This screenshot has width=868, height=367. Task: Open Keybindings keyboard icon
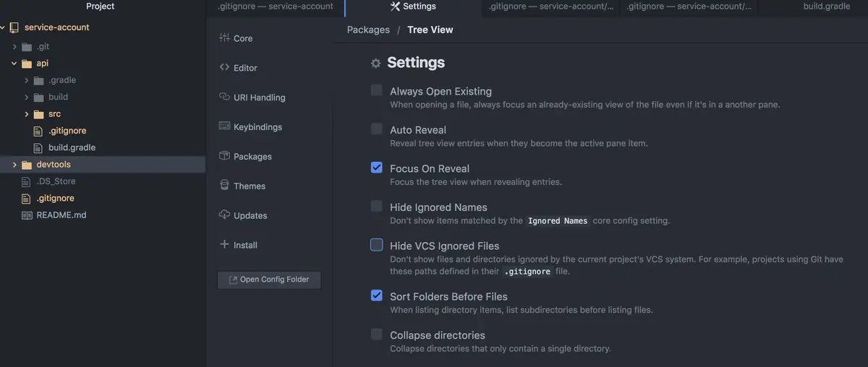pyautogui.click(x=224, y=126)
